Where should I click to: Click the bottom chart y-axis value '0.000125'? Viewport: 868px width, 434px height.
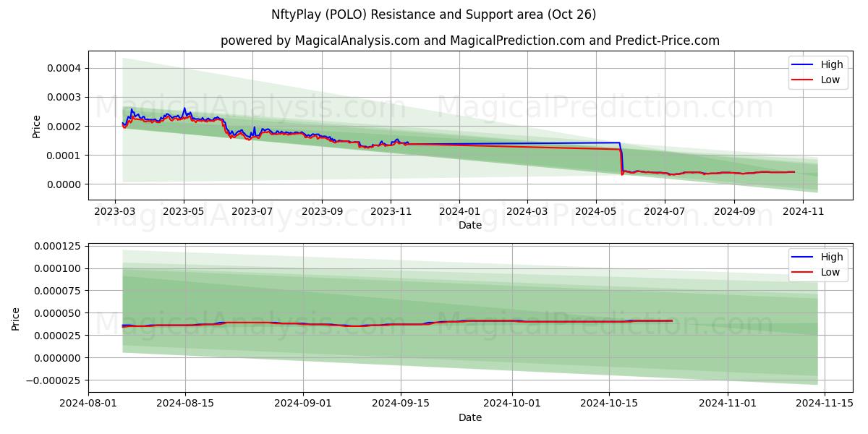point(59,247)
